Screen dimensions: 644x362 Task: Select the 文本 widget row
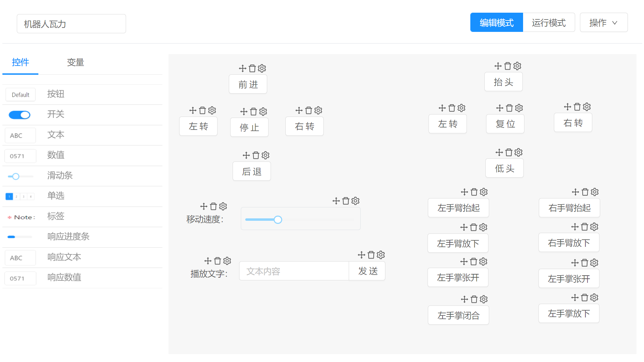(x=82, y=135)
